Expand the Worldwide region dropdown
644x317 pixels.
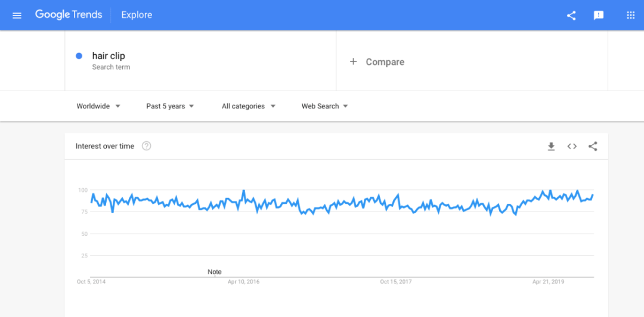pyautogui.click(x=98, y=106)
